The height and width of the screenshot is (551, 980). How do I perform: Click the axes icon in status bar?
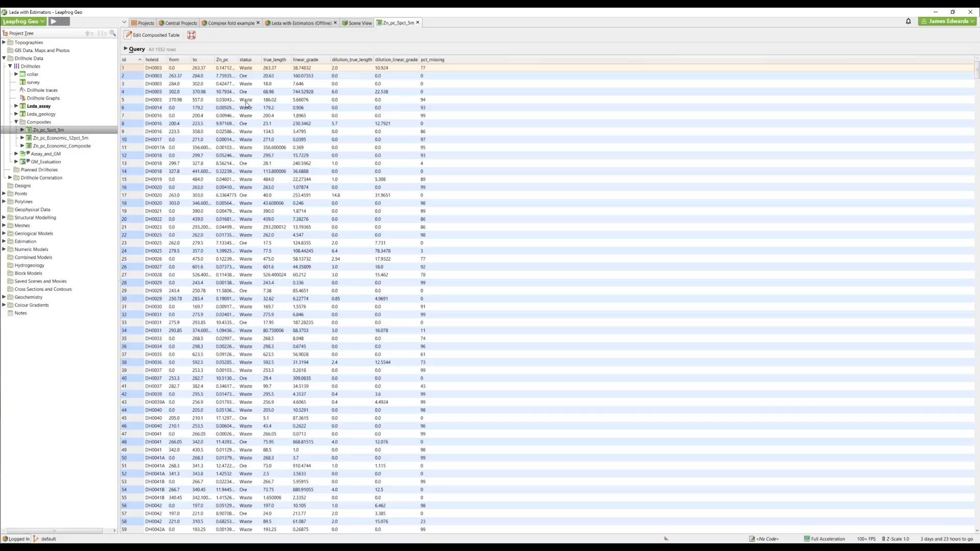(666, 539)
